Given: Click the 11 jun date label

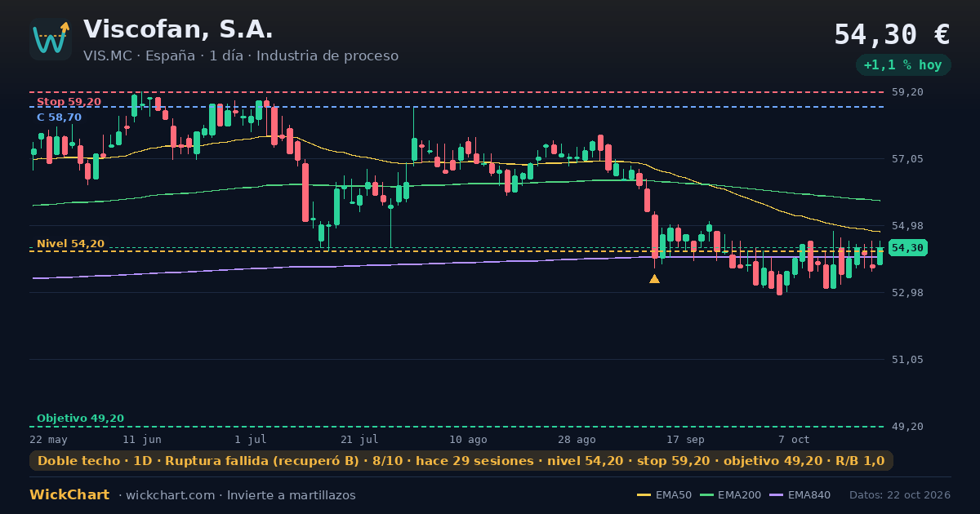Looking at the screenshot, I should (x=142, y=439).
